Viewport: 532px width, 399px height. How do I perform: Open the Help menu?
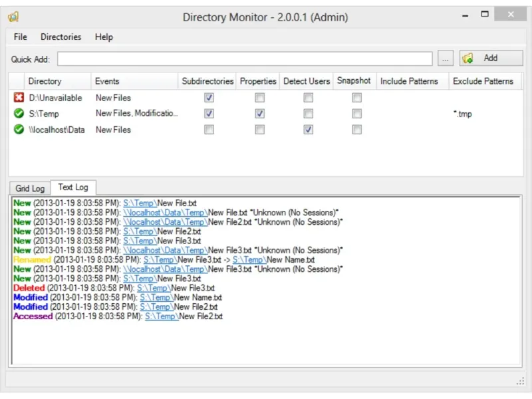coord(104,37)
